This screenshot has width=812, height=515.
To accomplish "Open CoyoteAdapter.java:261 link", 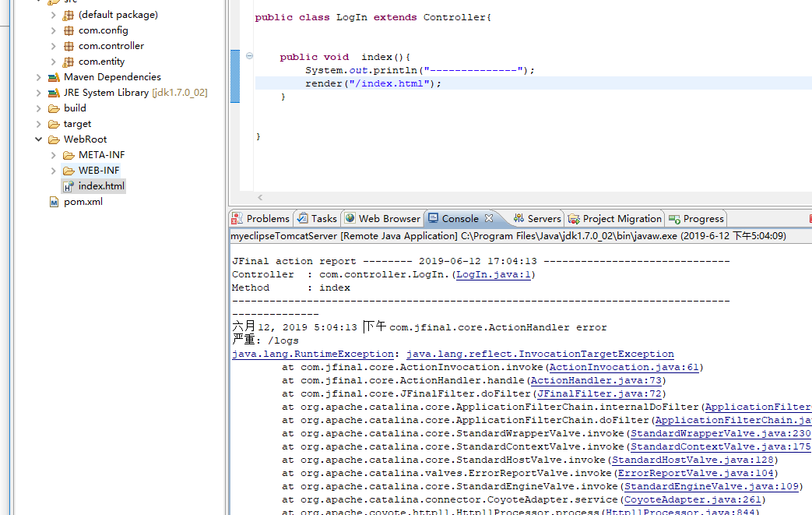I will tap(692, 500).
